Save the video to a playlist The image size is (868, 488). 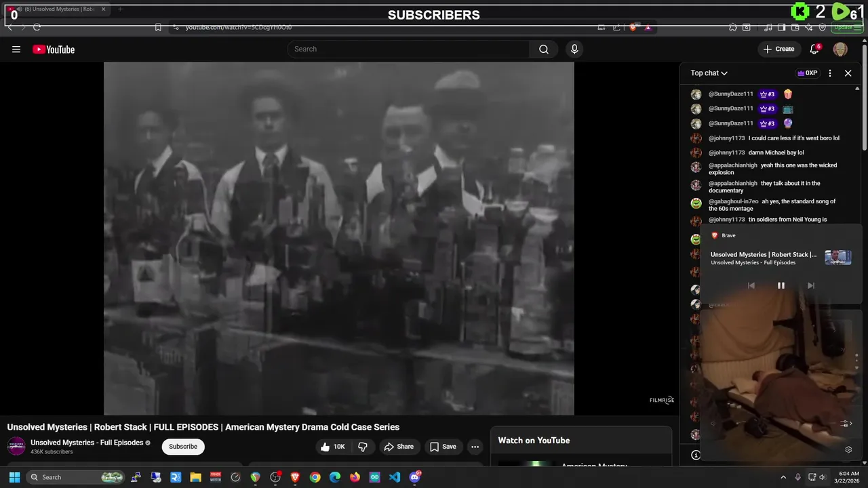(443, 447)
